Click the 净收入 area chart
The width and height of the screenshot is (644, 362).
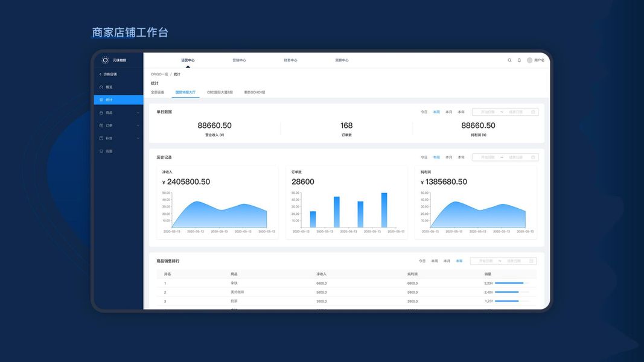tap(219, 214)
